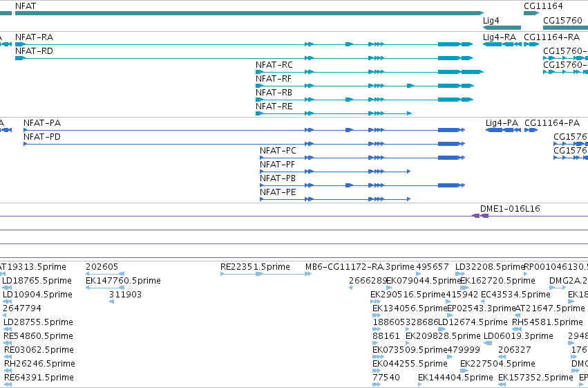Click the EK134056.5prime EST label

[410, 309]
